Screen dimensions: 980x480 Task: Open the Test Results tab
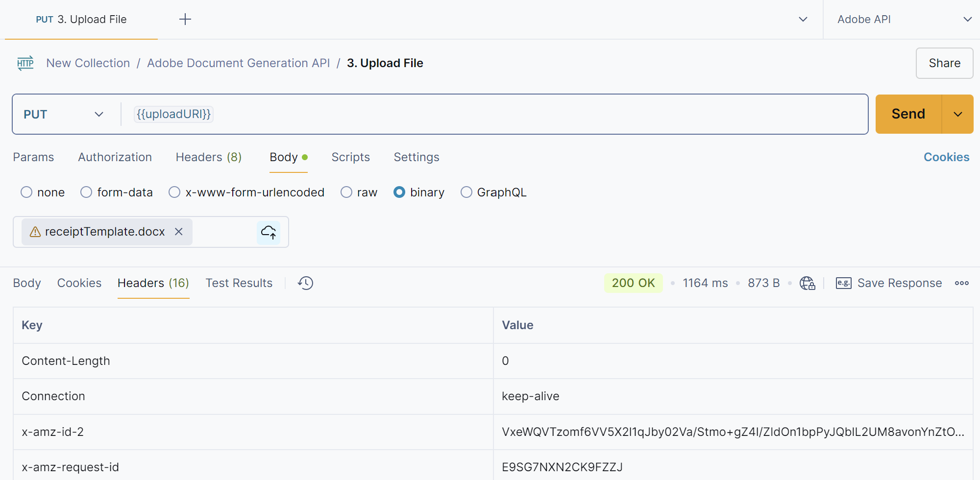239,283
